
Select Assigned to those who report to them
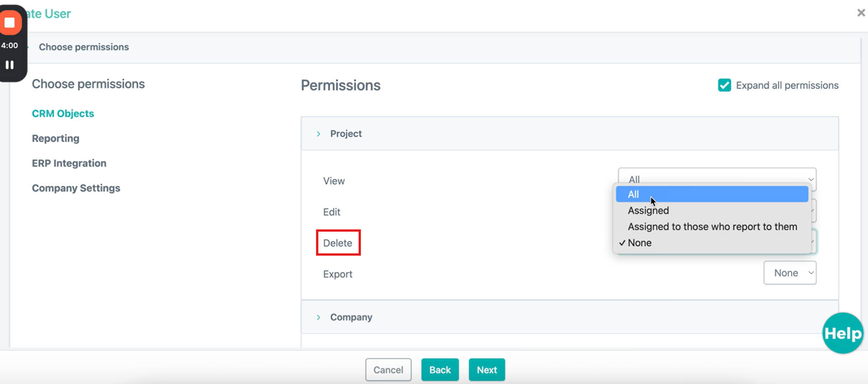[712, 227]
